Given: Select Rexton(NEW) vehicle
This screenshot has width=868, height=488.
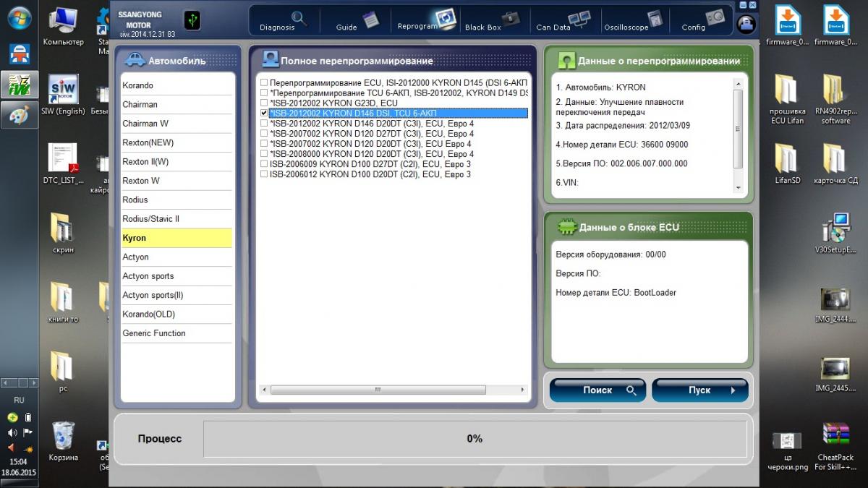Looking at the screenshot, I should (x=176, y=142).
